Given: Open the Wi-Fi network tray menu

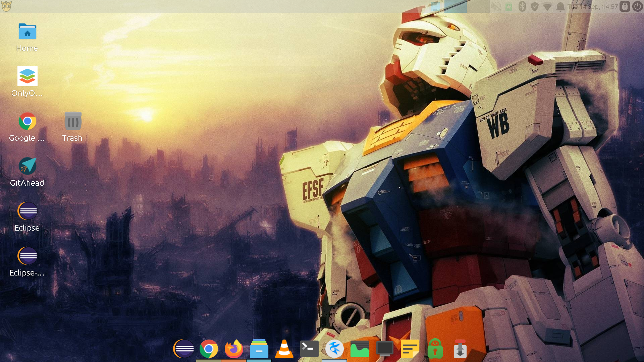Looking at the screenshot, I should pos(547,7).
